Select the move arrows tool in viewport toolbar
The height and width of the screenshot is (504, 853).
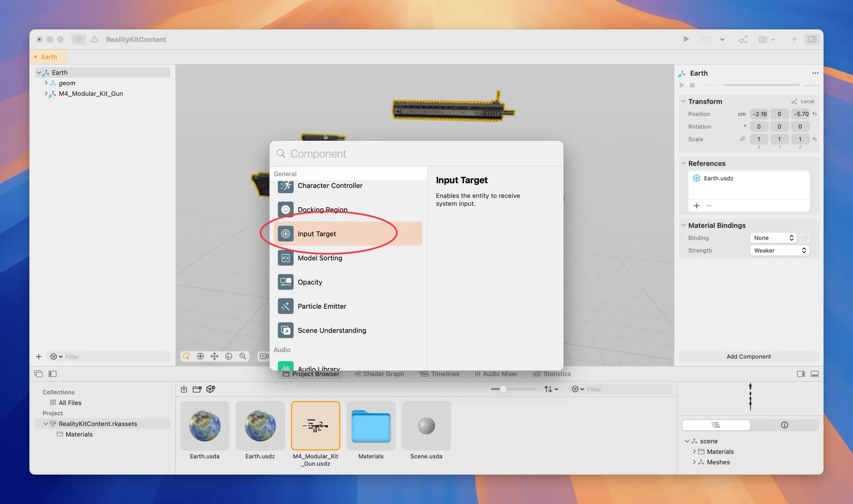[215, 356]
